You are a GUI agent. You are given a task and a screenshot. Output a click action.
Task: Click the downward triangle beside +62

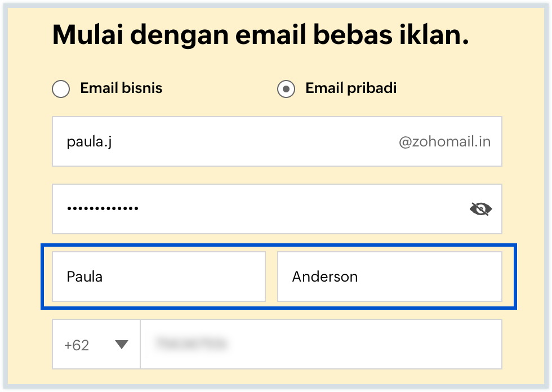point(121,345)
